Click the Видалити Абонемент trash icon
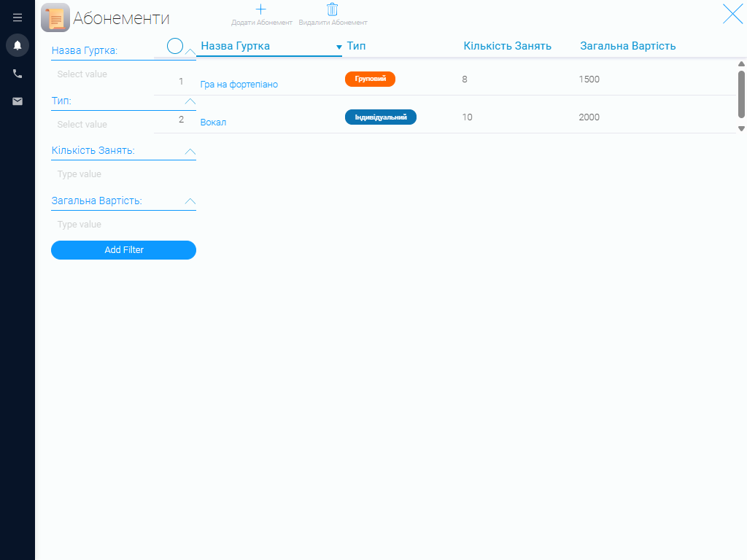 [332, 9]
